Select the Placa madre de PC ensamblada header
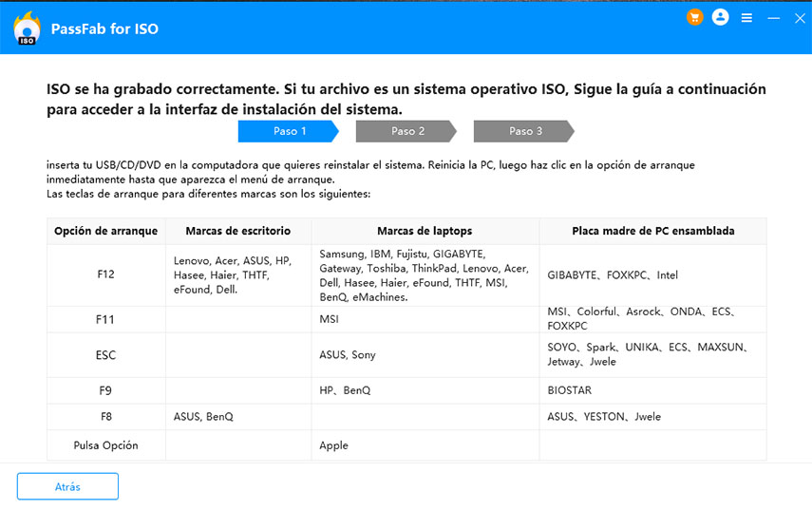The height and width of the screenshot is (510, 812). tap(653, 231)
